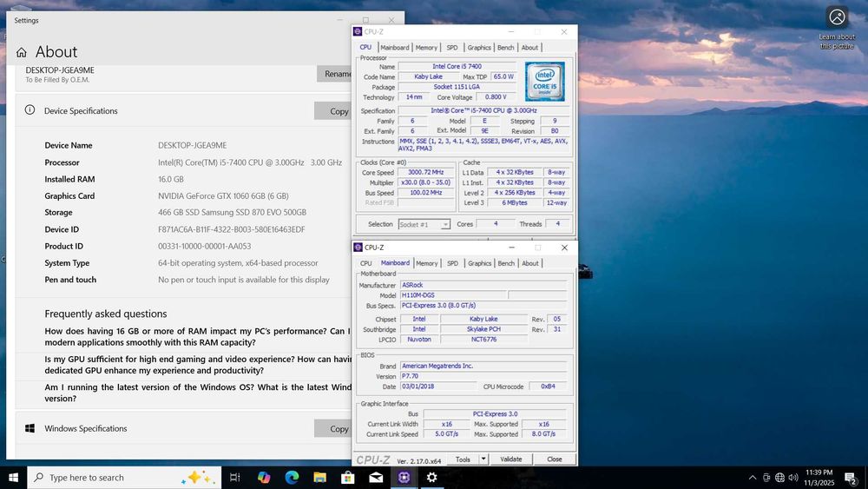868x489 pixels.
Task: Click the Device Specifications info icon
Action: tap(30, 109)
